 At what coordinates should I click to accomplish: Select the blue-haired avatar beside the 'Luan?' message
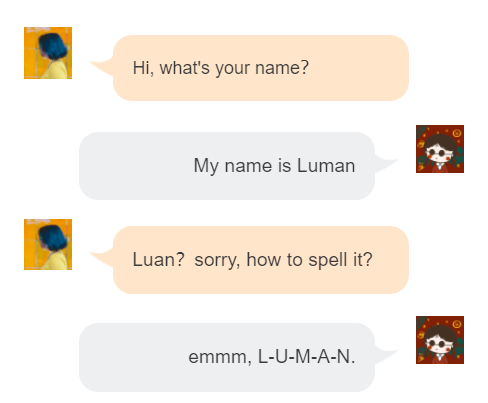48,244
